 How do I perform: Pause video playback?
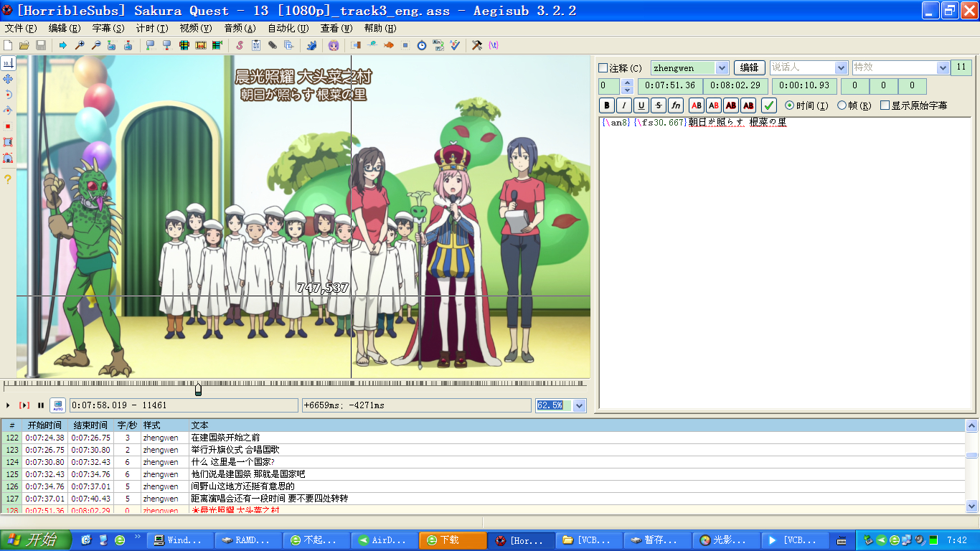[x=41, y=405]
